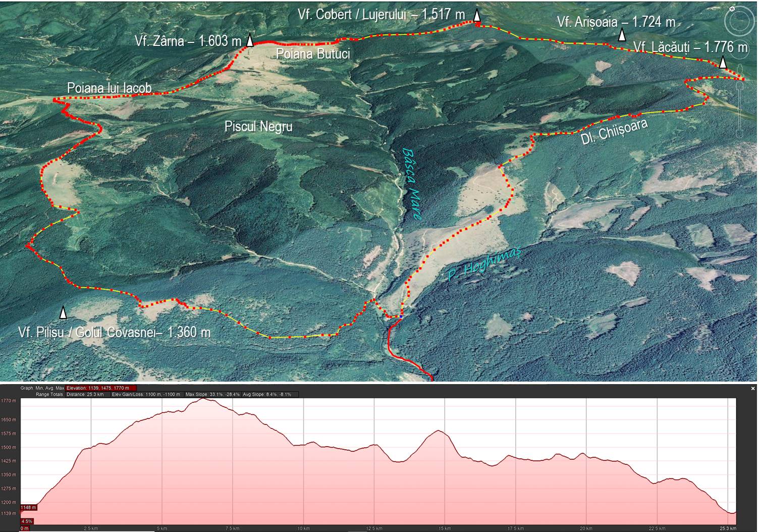Click the Vf. Pilișu peak marker
The height and width of the screenshot is (532, 759).
(63, 313)
